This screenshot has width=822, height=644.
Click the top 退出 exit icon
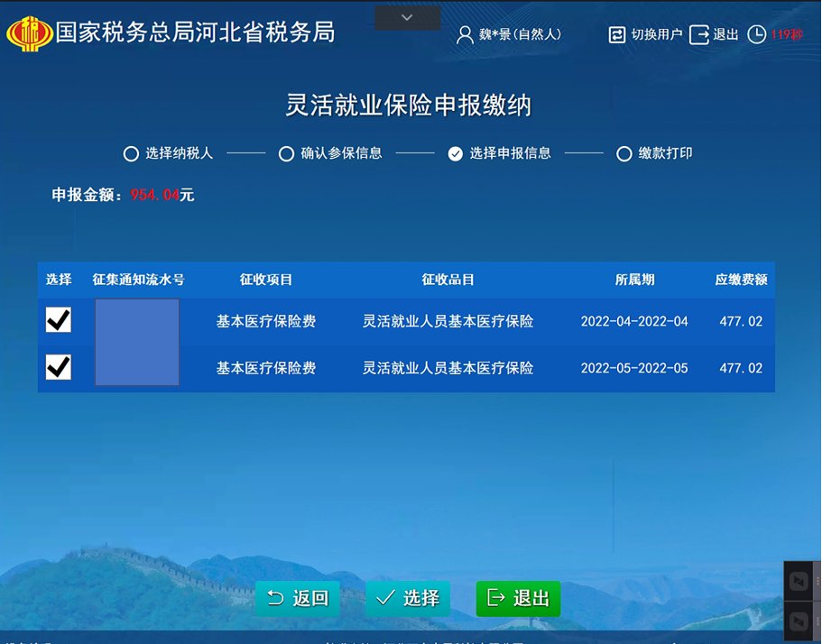coord(698,35)
